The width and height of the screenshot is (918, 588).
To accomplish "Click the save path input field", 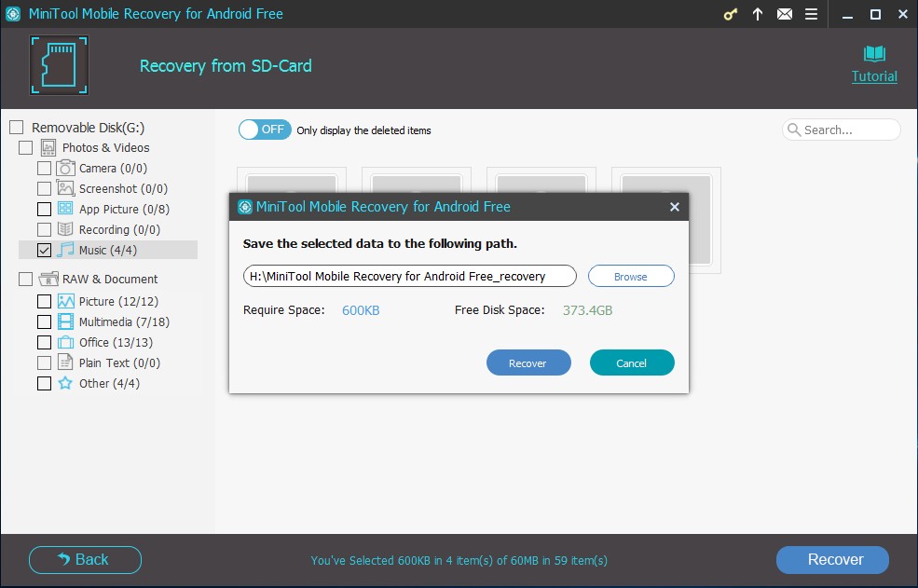I will pyautogui.click(x=410, y=277).
